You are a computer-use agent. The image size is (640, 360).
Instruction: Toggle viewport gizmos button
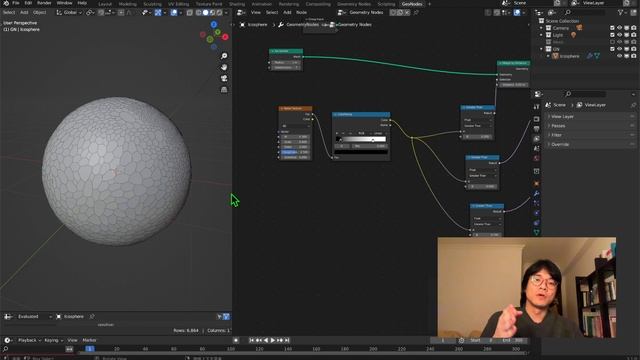click(x=158, y=13)
